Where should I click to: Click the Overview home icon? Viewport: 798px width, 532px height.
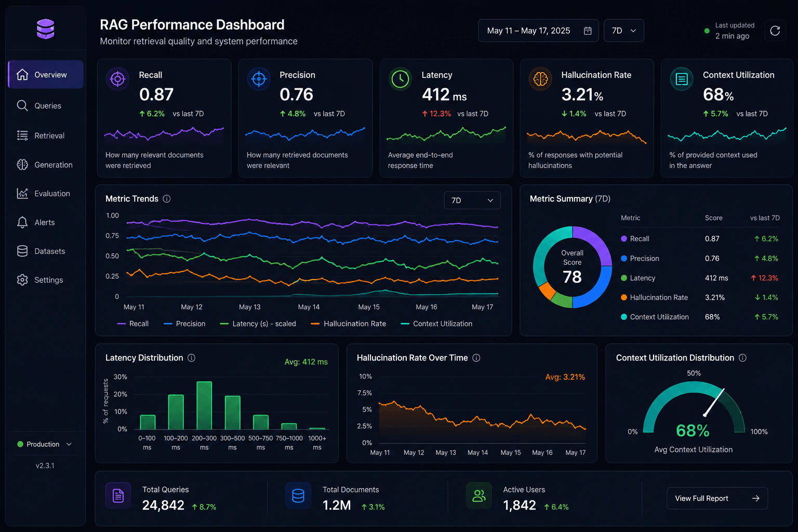click(x=22, y=75)
